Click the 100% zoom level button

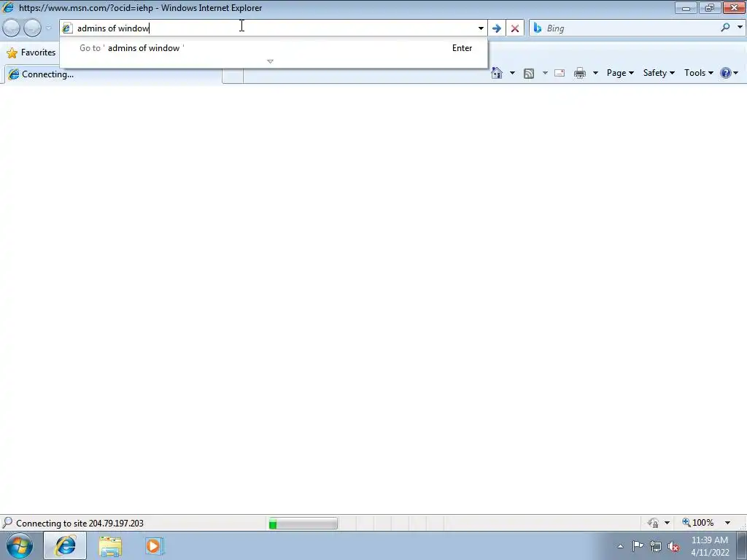pos(698,523)
